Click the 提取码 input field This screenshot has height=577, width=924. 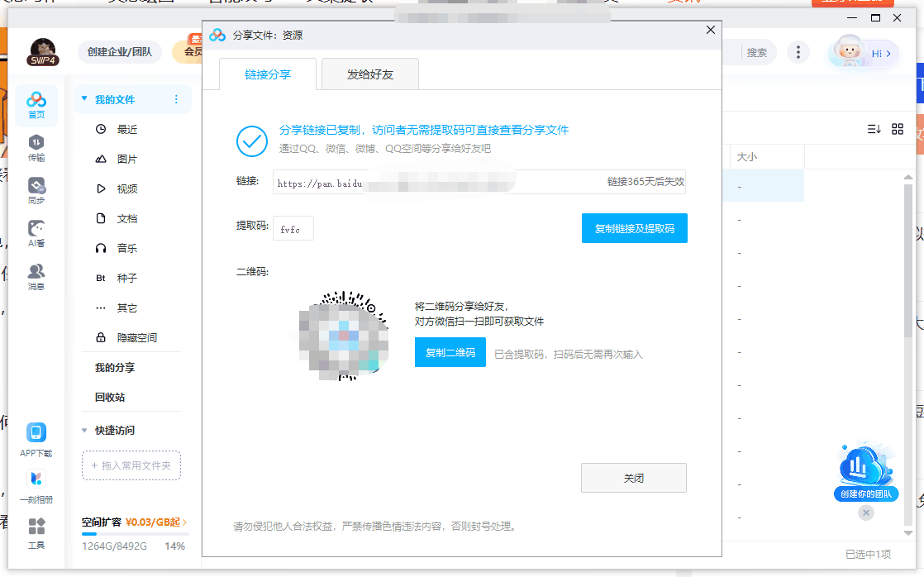(x=293, y=228)
